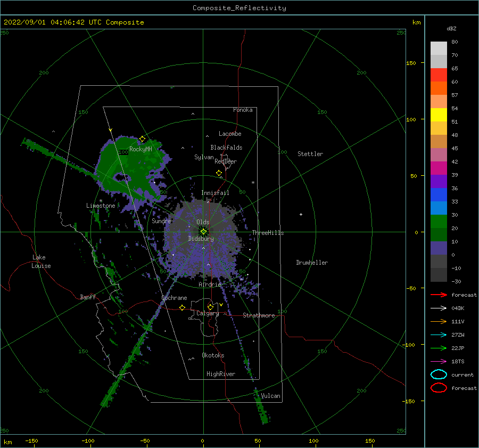479x448 pixels.
Task: Select the 39-42 dBZ magenta swatch
Action: click(439, 168)
